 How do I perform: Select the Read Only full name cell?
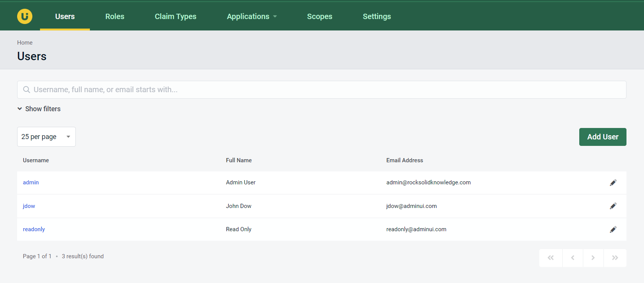coord(238,229)
